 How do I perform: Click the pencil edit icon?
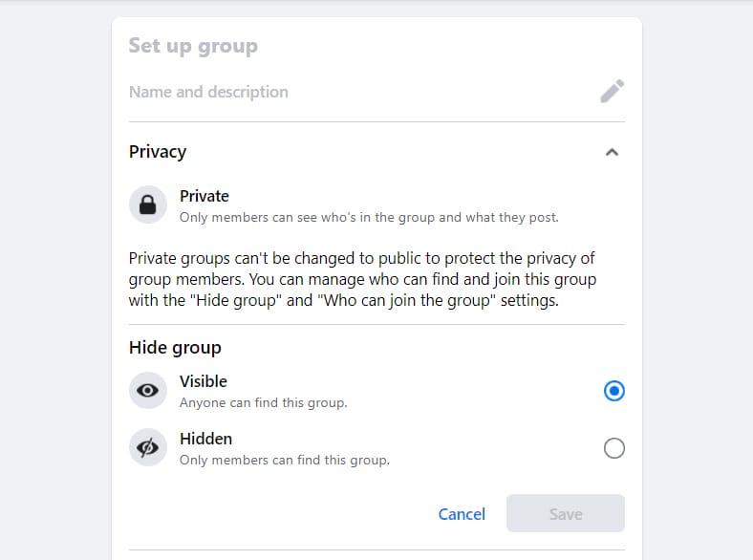point(613,91)
